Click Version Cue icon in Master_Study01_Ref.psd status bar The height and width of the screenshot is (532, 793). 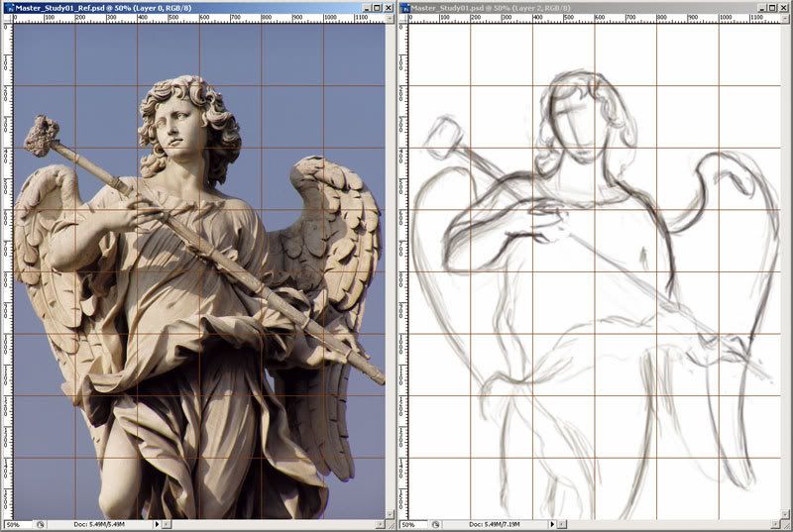point(41,525)
